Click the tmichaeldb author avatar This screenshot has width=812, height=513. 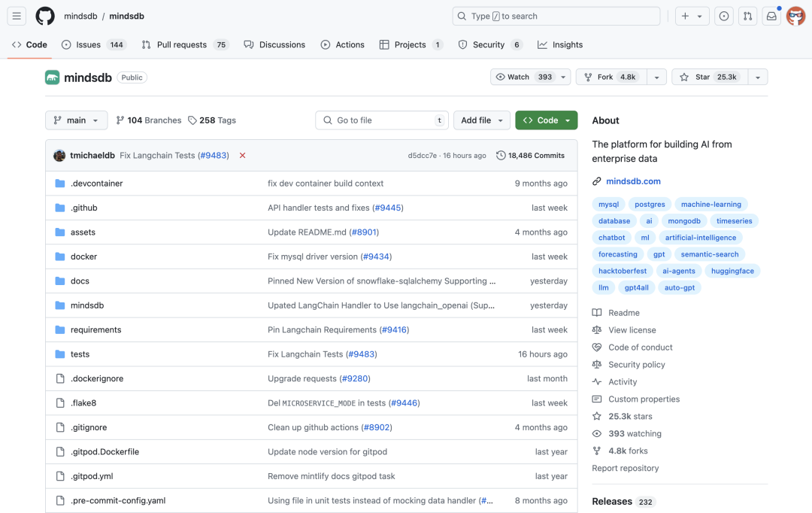[x=59, y=156]
